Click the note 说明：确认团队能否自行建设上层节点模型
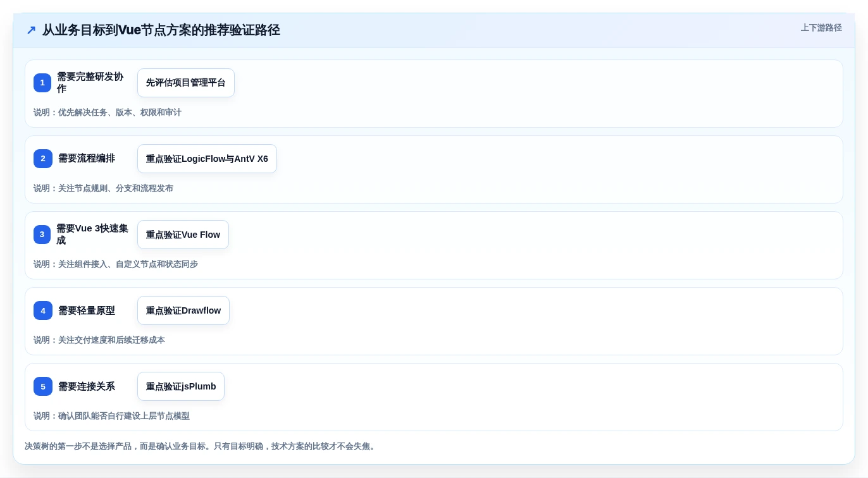Viewport: 868px width, 478px height. click(x=111, y=416)
